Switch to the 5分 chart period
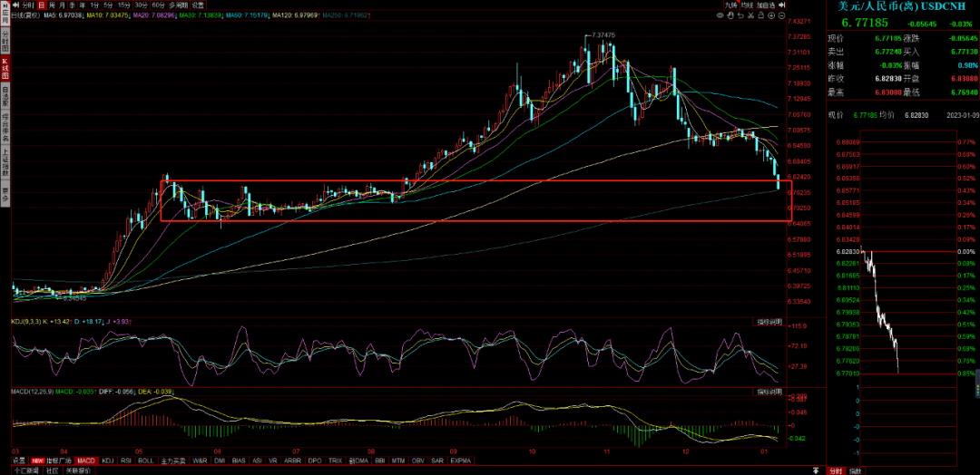The image size is (980, 475). tap(107, 5)
